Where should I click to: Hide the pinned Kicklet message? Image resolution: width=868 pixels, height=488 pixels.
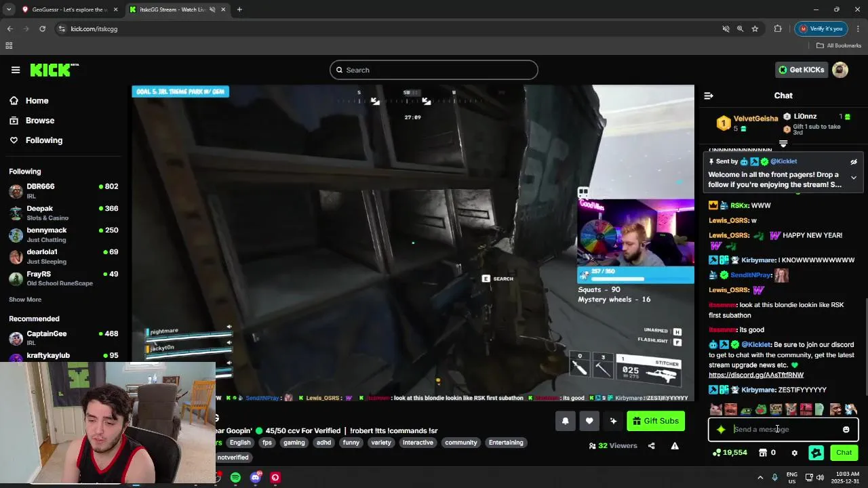[x=854, y=162]
